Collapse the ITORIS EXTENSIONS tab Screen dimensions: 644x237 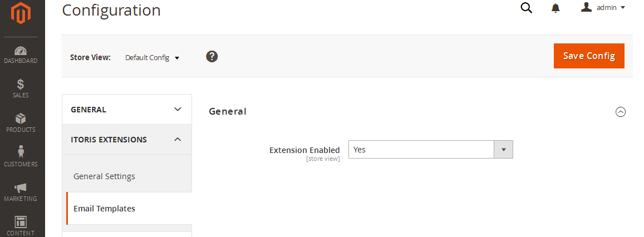click(x=127, y=140)
